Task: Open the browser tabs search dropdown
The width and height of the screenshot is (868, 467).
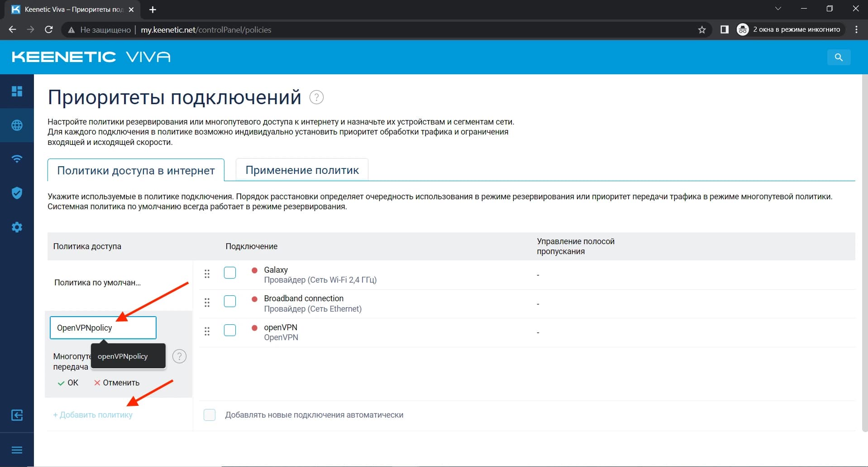Action: pos(778,8)
